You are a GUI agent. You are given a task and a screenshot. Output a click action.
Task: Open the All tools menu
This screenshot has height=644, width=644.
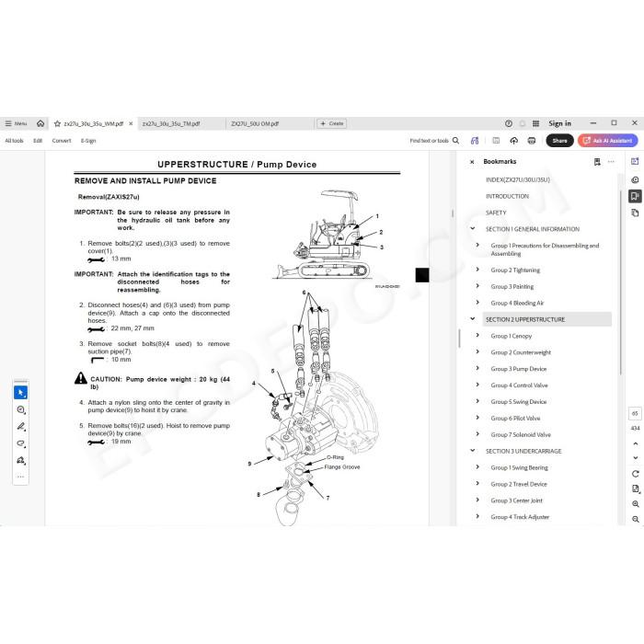(x=14, y=141)
